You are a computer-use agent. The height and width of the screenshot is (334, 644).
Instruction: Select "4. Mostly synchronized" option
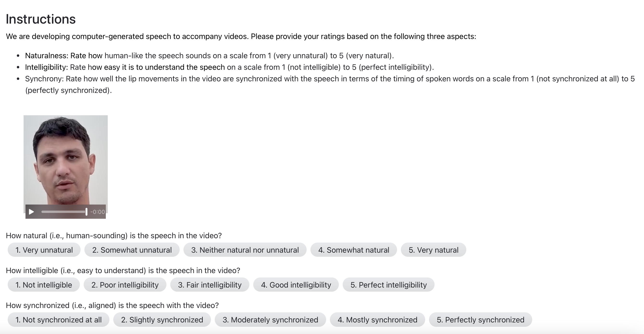click(377, 320)
